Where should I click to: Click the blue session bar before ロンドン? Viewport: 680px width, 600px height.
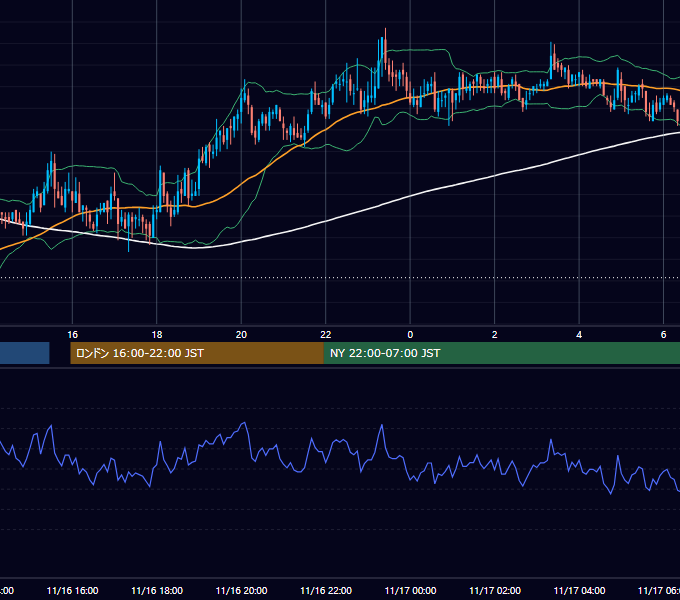(25, 353)
